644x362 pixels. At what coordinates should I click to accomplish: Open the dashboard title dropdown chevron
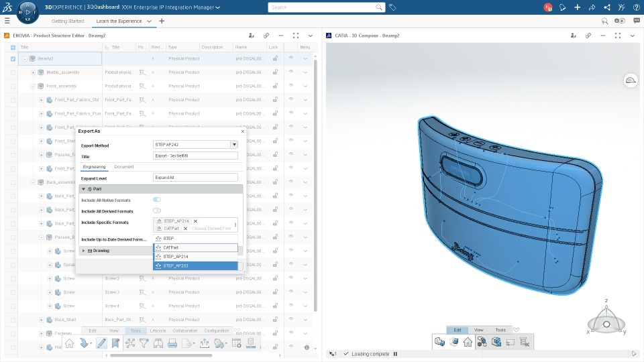coord(217,7)
